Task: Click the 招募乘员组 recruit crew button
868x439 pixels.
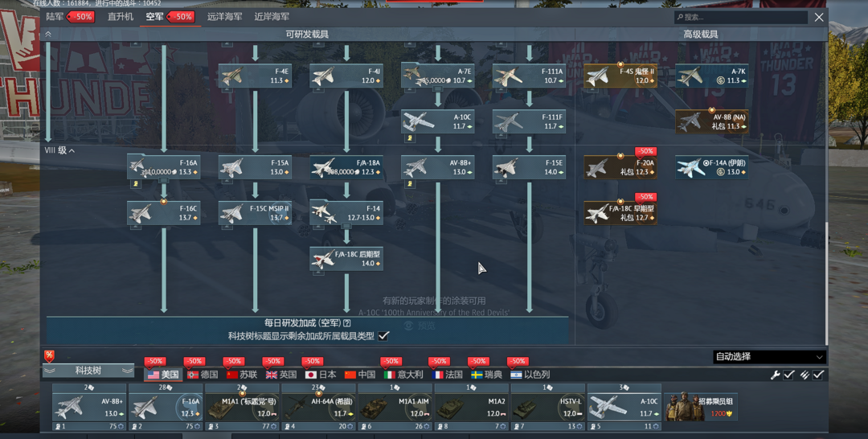Action: point(700,407)
